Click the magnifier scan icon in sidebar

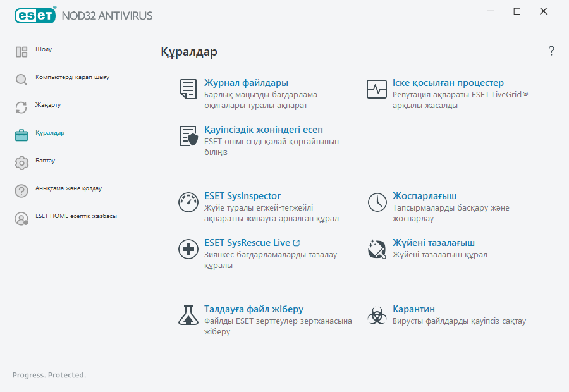pos(21,77)
